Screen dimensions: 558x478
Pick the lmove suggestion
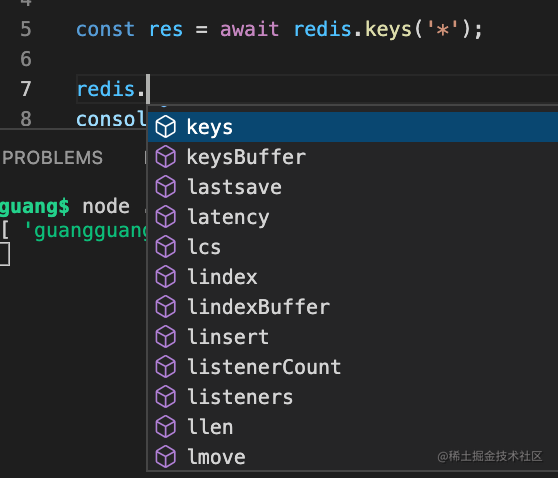352,457
